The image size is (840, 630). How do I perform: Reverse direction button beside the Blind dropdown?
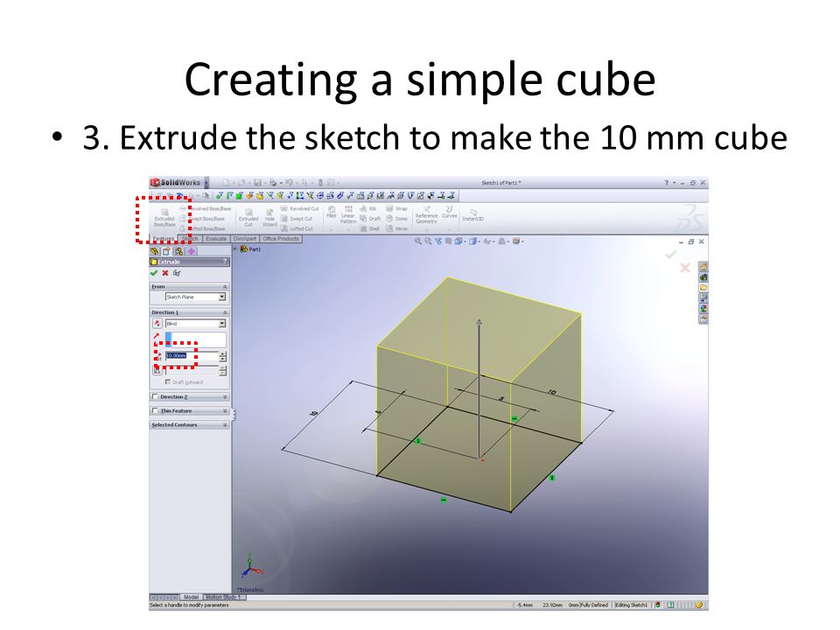[x=157, y=324]
